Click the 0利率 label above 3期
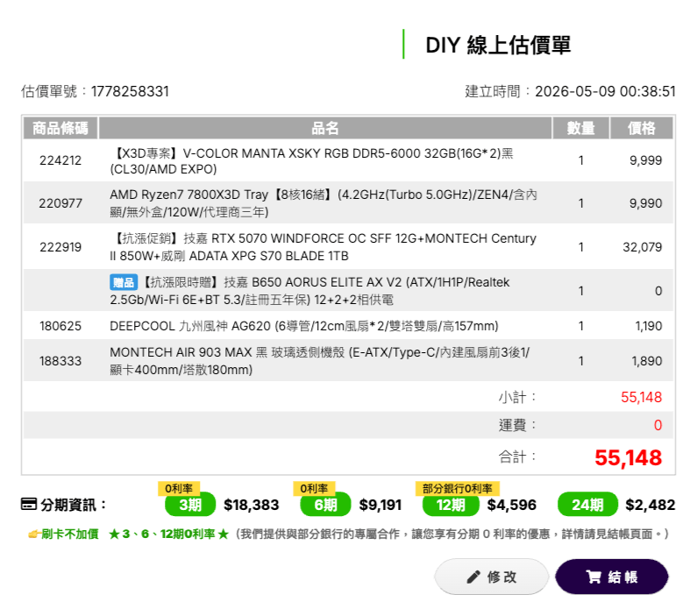This screenshot has height=616, width=697. pyautogui.click(x=179, y=489)
